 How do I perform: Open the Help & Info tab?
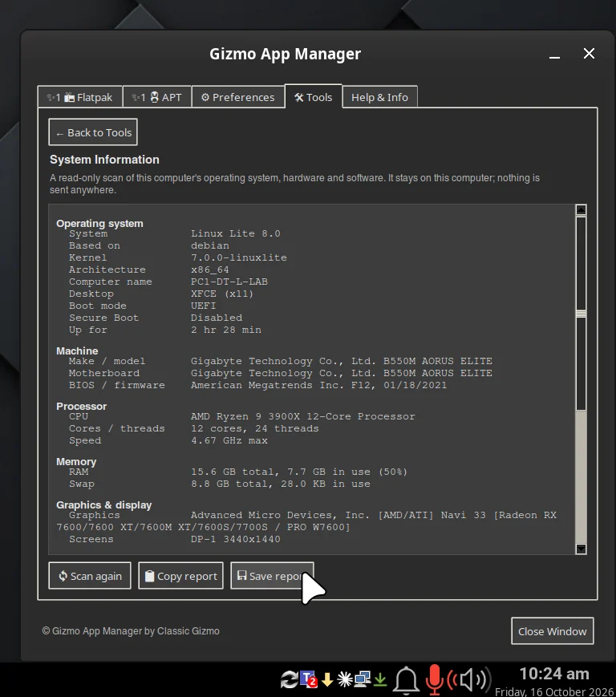click(x=379, y=97)
